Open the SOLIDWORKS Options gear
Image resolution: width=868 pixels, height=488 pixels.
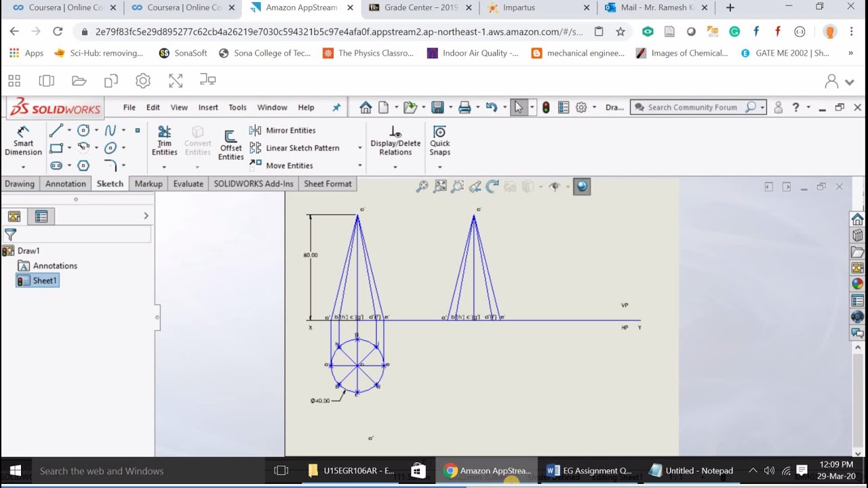(581, 107)
